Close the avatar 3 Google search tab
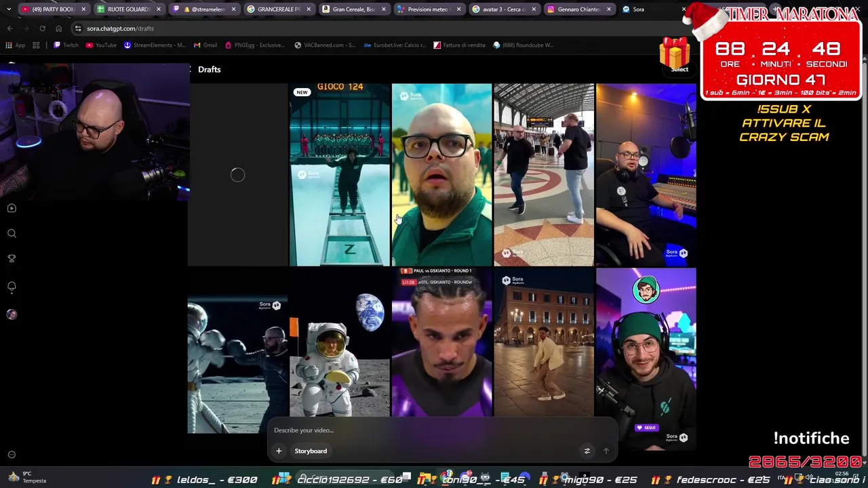The width and height of the screenshot is (868, 488). [534, 9]
